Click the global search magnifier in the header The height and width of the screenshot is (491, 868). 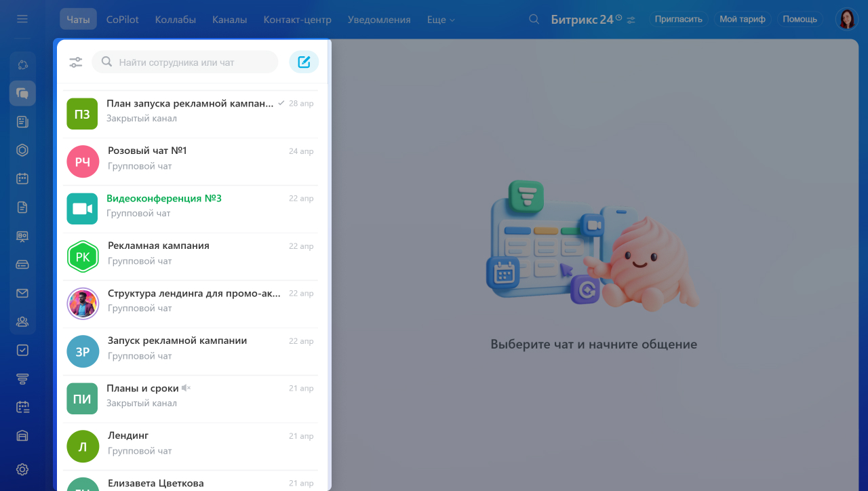click(x=534, y=19)
